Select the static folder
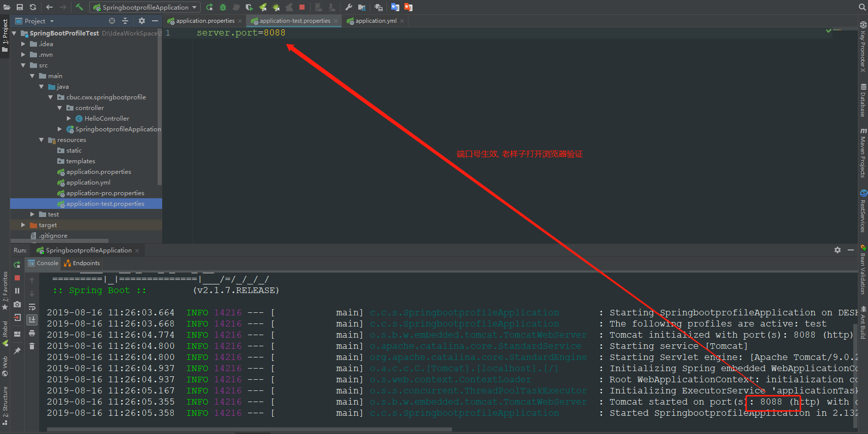The width and height of the screenshot is (868, 434). pos(73,150)
